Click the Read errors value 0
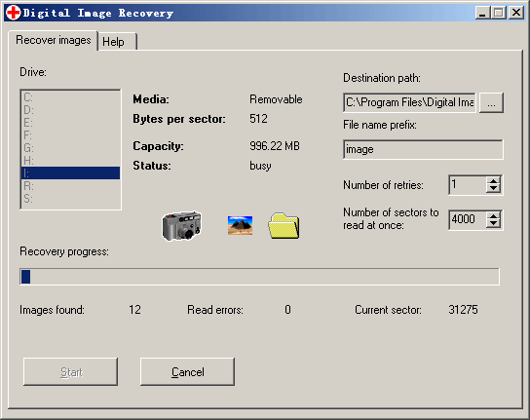The image size is (530, 420). pos(287,310)
